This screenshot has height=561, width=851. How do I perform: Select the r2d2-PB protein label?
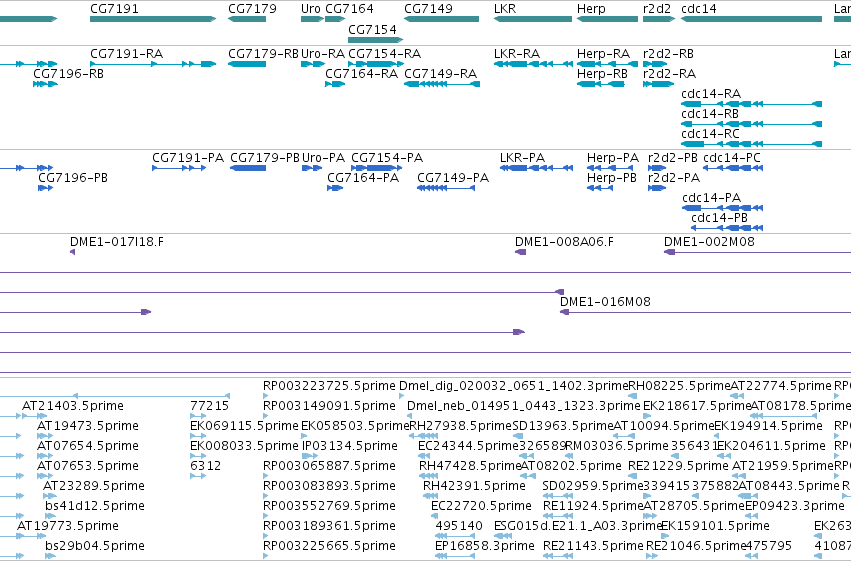tap(673, 158)
